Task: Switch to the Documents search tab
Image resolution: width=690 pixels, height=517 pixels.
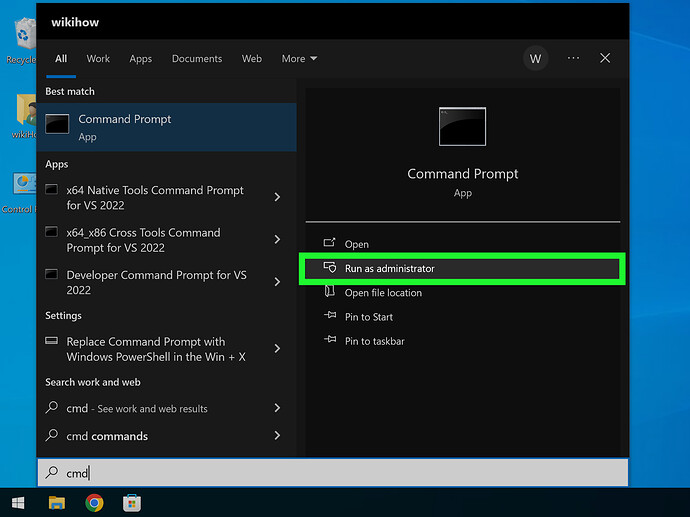Action: [196, 59]
